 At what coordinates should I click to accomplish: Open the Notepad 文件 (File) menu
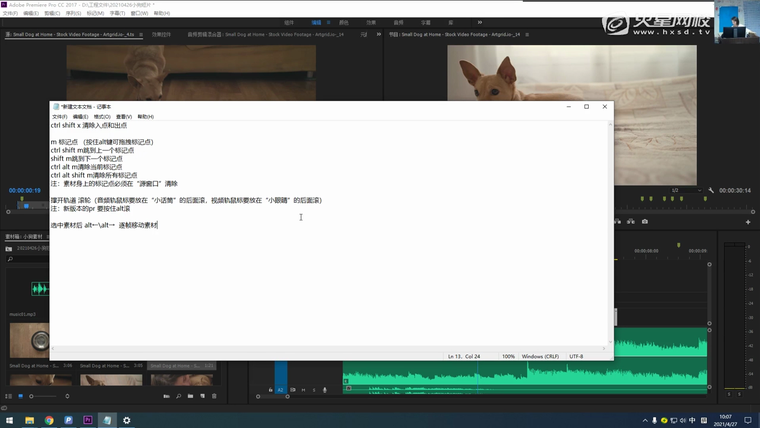(x=59, y=117)
